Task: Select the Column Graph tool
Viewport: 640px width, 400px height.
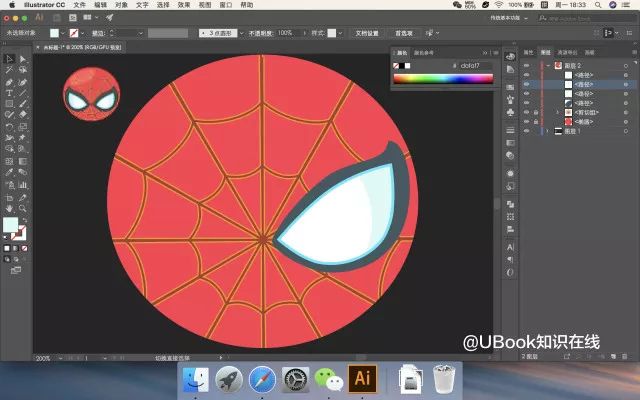Action: 22,185
